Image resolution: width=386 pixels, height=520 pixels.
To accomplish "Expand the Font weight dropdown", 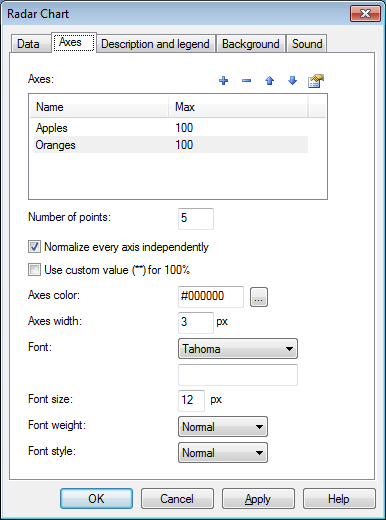I will tap(223, 427).
